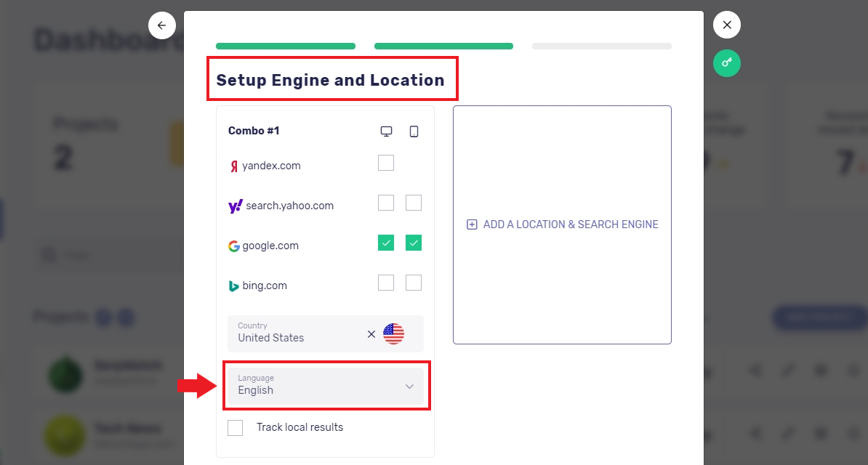Click the United States flag icon
868x465 pixels.
[393, 333]
